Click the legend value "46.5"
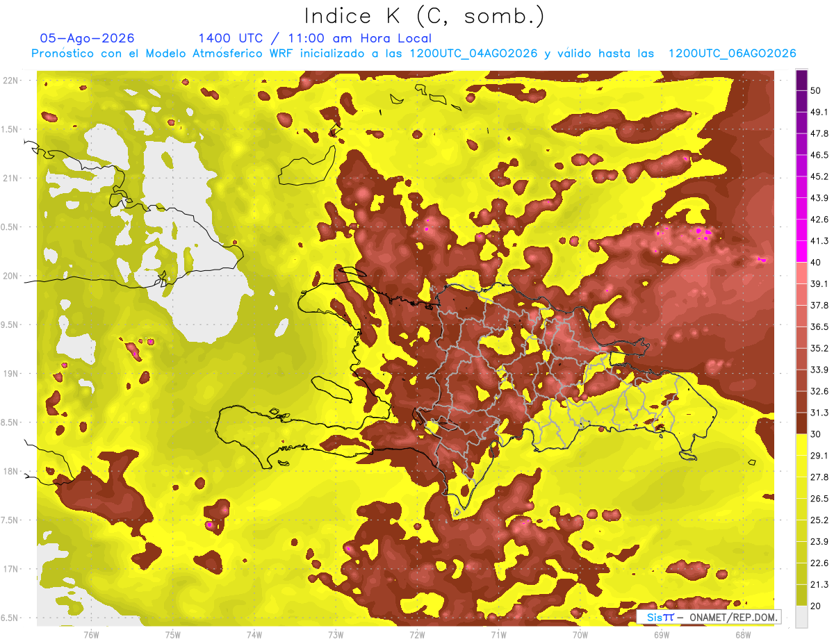The height and width of the screenshot is (644, 834). click(x=819, y=155)
